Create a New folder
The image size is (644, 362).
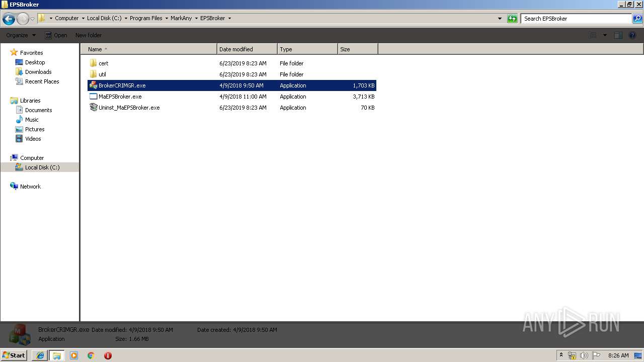click(89, 35)
